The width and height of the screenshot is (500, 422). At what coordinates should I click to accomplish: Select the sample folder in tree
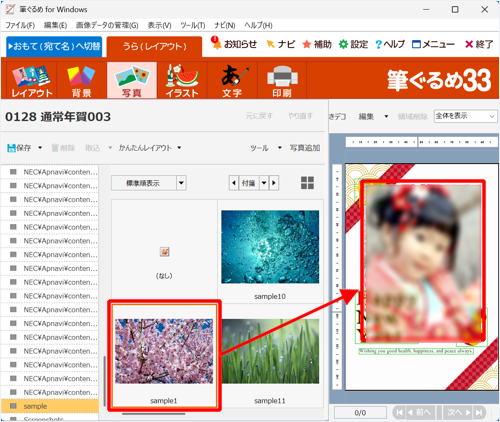[x=50, y=406]
